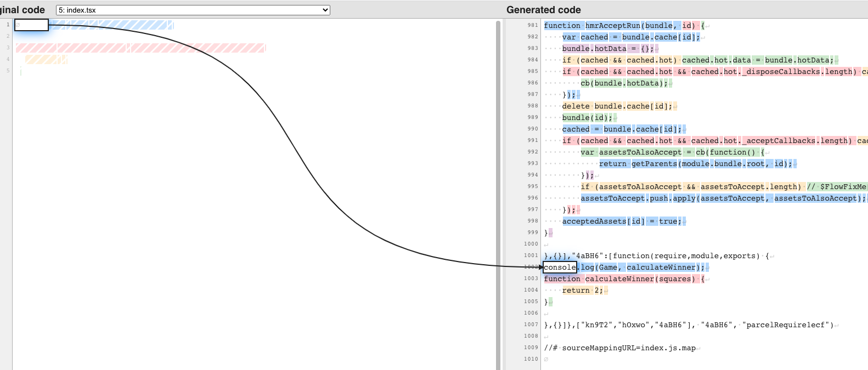Click 'calculateWinner(squares)' declaration on line 1003

640,279
